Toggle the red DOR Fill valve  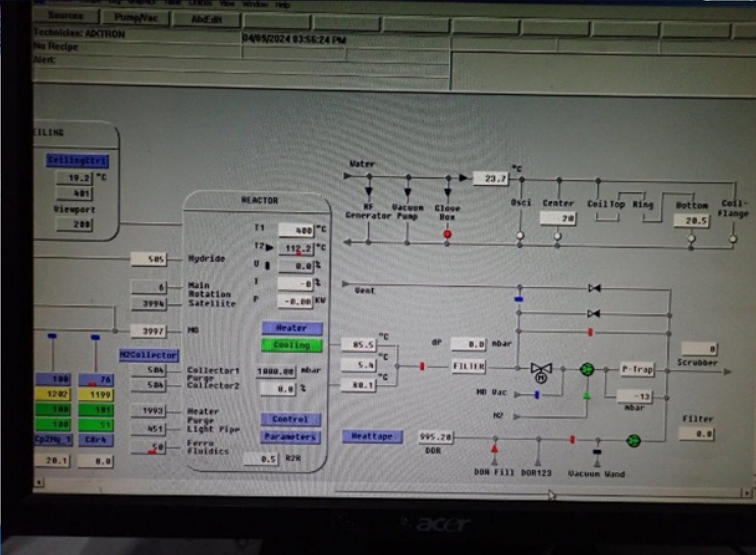pyautogui.click(x=495, y=449)
